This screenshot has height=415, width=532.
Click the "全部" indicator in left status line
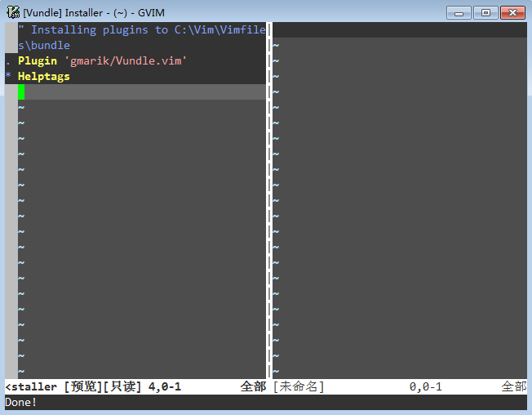point(253,386)
